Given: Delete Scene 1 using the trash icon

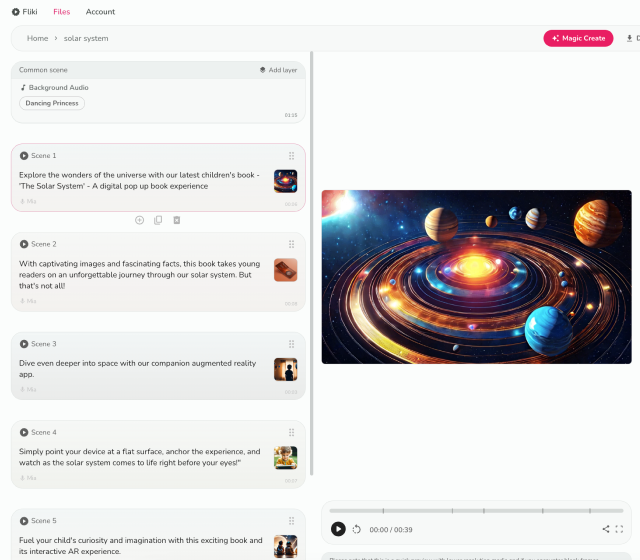Looking at the screenshot, I should coord(177,220).
